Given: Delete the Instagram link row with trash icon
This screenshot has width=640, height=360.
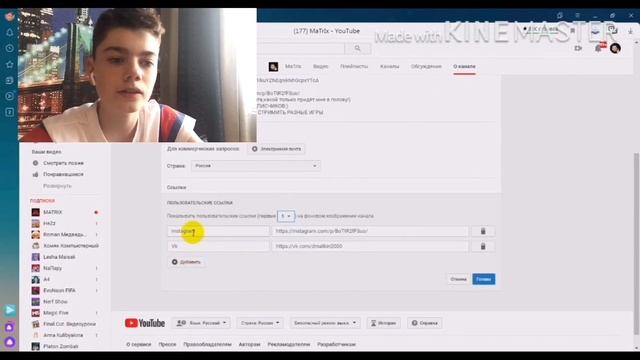Looking at the screenshot, I should [x=483, y=231].
